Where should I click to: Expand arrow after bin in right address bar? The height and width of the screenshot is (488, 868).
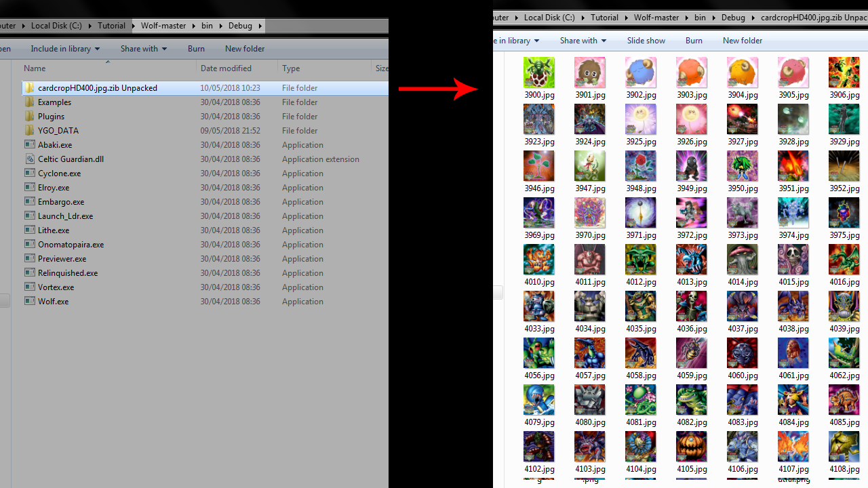point(715,18)
